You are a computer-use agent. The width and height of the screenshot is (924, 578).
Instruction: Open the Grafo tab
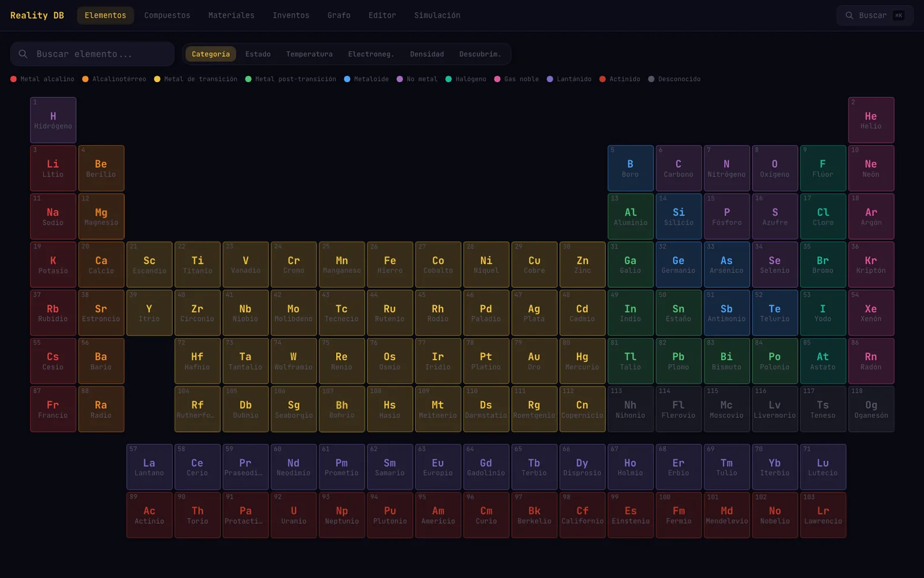(339, 16)
